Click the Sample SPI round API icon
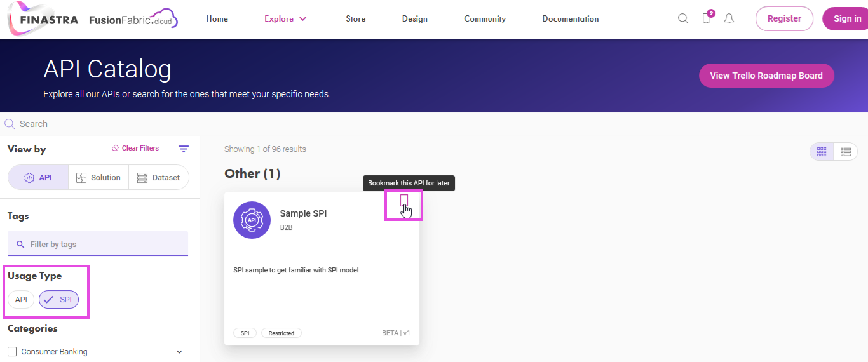This screenshot has height=362, width=868. pyautogui.click(x=252, y=220)
